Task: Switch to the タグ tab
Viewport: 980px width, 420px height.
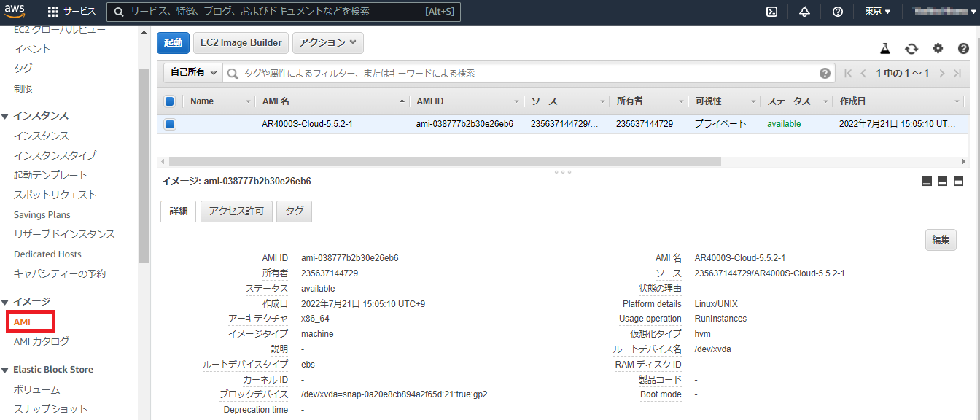Action: tap(295, 211)
